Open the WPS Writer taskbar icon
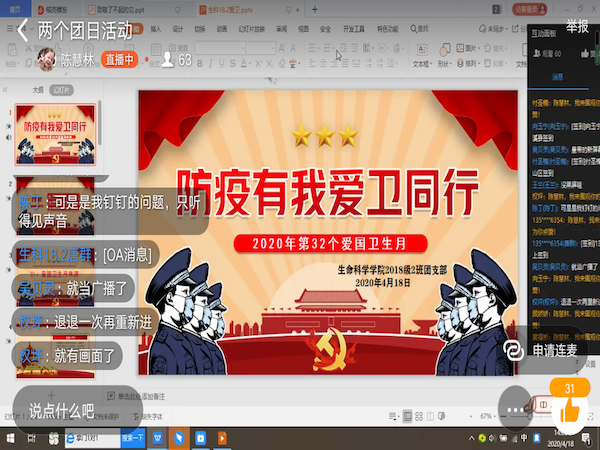The width and height of the screenshot is (600, 450). tap(157, 439)
